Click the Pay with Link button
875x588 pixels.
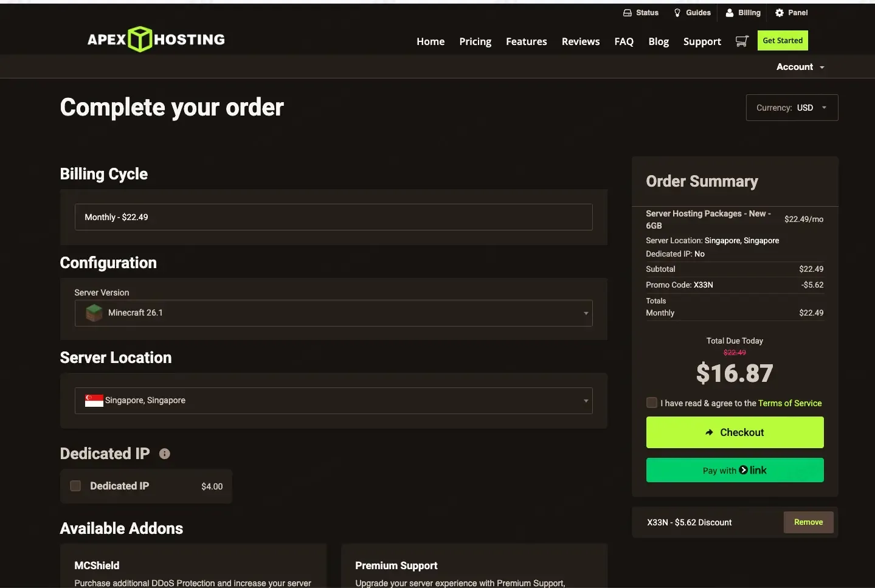click(735, 470)
